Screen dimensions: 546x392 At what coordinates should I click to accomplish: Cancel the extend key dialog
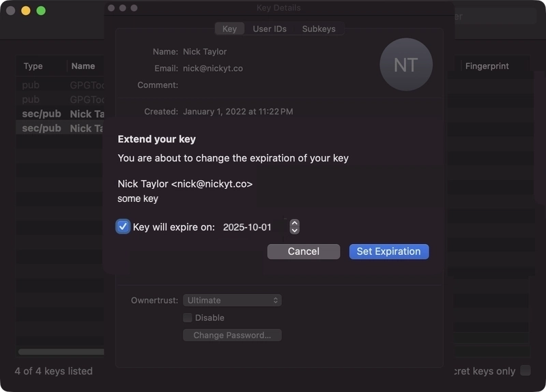pyautogui.click(x=304, y=252)
